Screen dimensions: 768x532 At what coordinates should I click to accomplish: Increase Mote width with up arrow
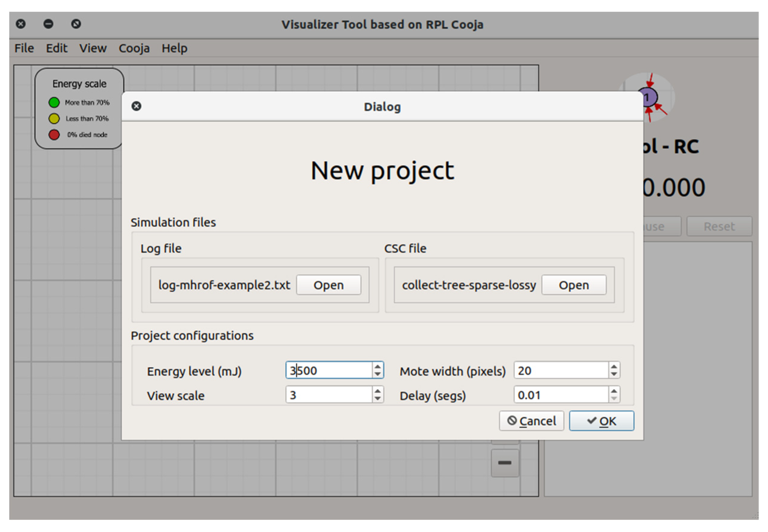tap(614, 366)
